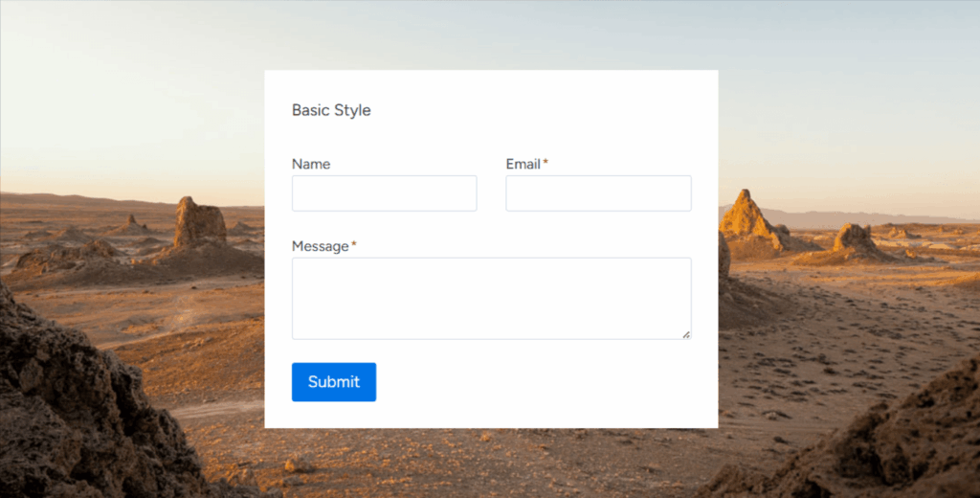Click the distant mountains on right horizon
Viewport: 980px width, 498px height.
(861, 218)
